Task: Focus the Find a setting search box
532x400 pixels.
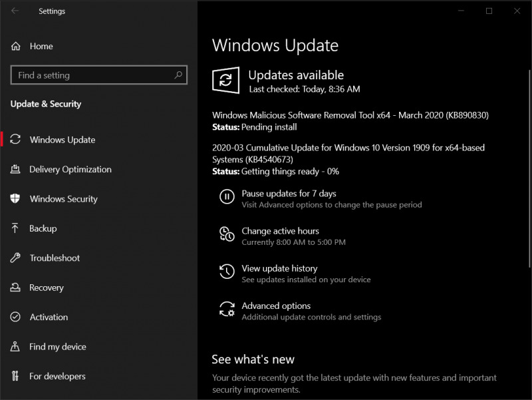Action: pos(98,75)
